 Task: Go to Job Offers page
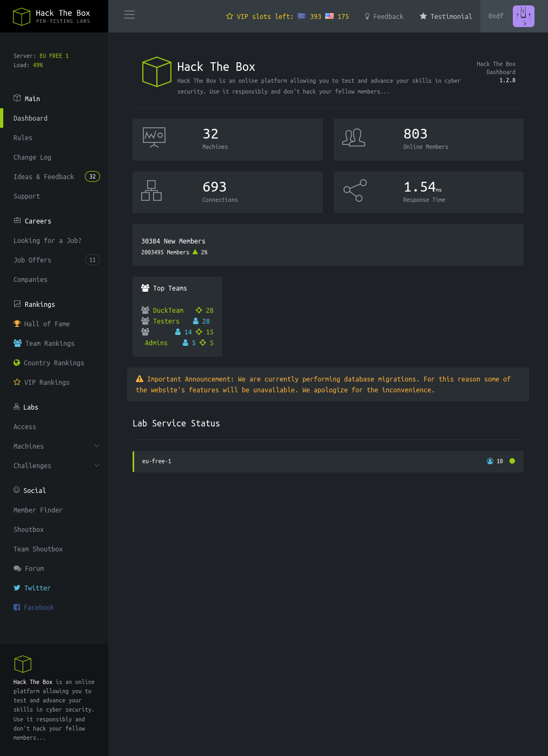32,260
